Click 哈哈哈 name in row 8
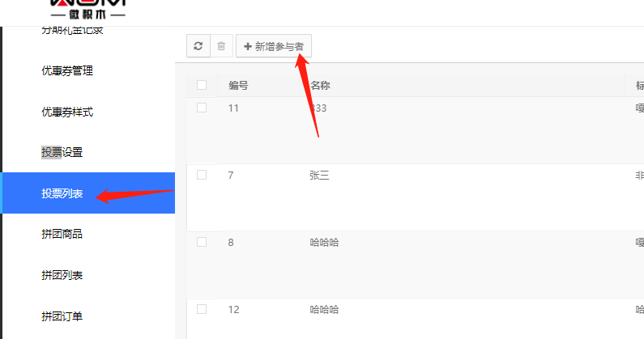 click(x=324, y=242)
